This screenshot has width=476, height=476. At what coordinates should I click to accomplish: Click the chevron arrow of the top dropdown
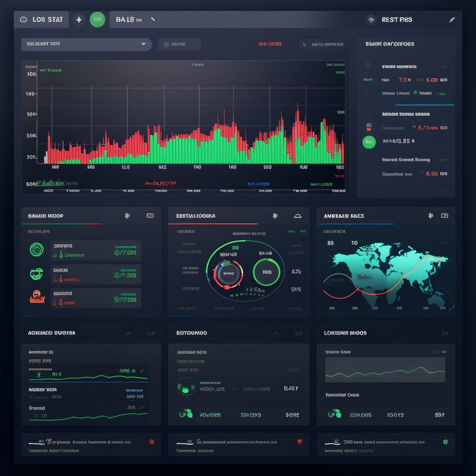pyautogui.click(x=143, y=44)
